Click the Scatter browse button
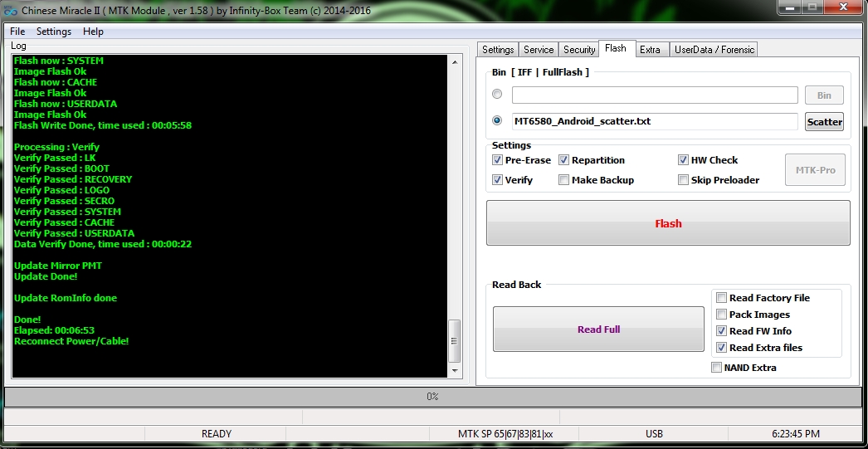This screenshot has height=449, width=868. tap(824, 122)
